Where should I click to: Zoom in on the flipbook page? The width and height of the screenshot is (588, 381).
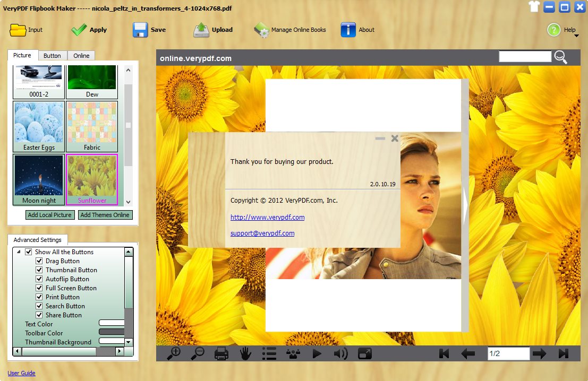click(x=174, y=353)
